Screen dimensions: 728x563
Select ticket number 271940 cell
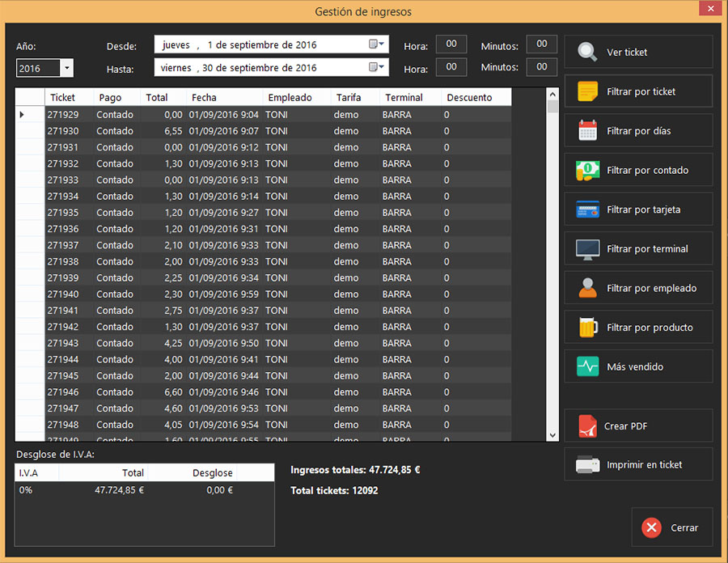pyautogui.click(x=70, y=294)
